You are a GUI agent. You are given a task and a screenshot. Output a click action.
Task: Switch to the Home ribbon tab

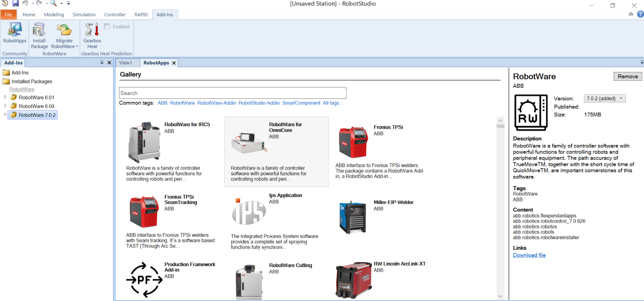point(29,14)
